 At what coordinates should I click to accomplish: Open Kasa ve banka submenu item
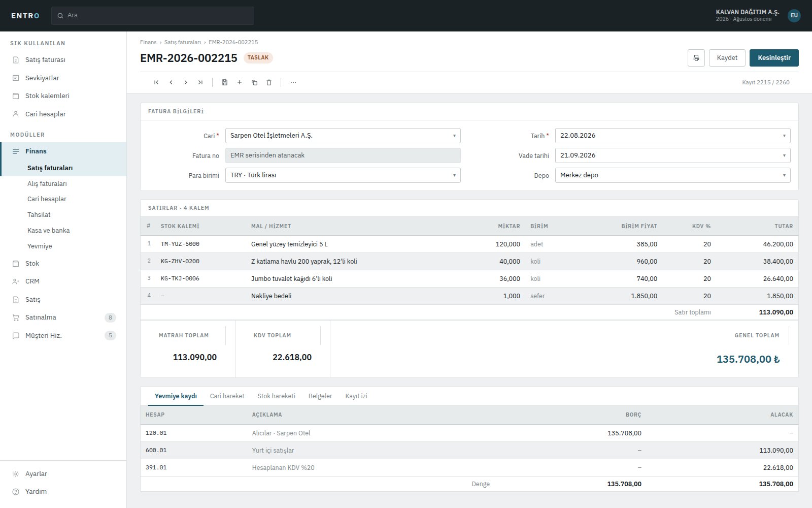click(63, 230)
